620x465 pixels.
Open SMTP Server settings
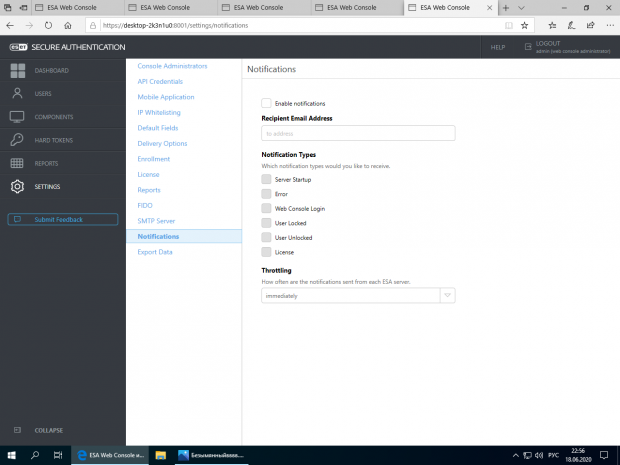pos(156,221)
